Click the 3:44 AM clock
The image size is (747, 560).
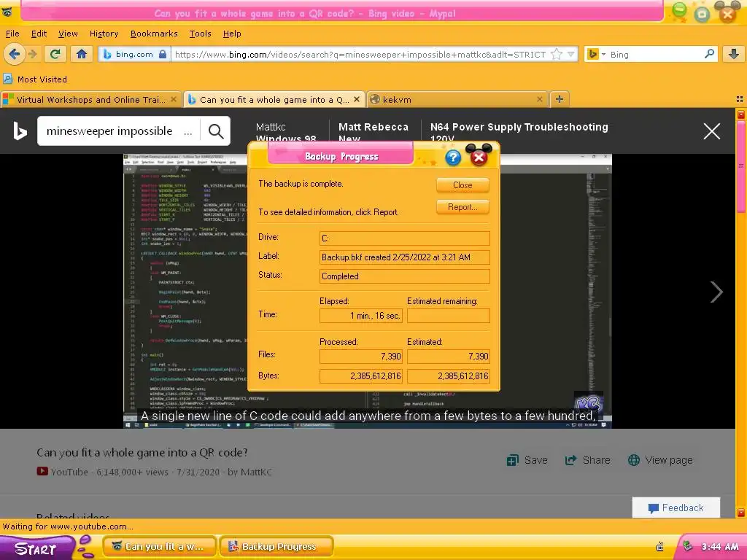point(720,547)
